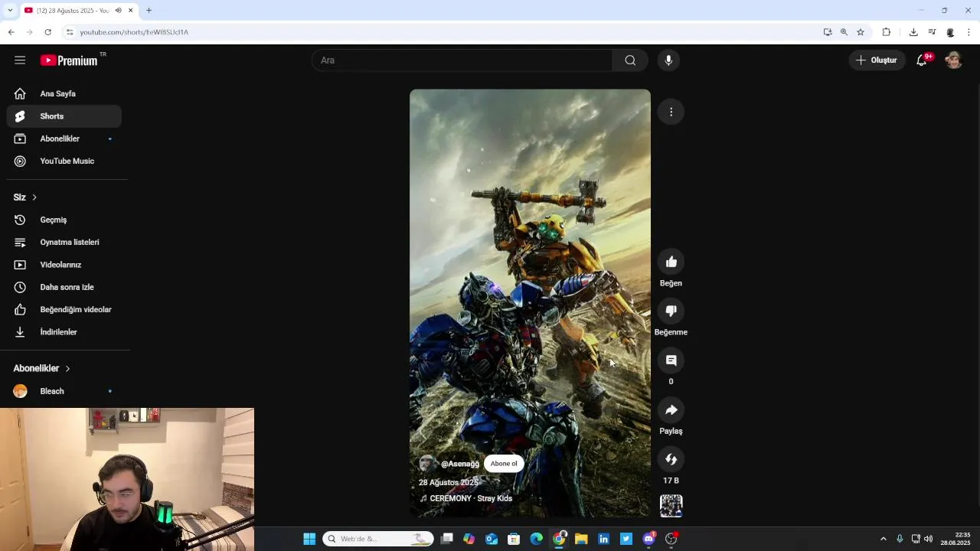Viewport: 980px width, 551px height.
Task: Like the Short with Beğen
Action: point(671,262)
